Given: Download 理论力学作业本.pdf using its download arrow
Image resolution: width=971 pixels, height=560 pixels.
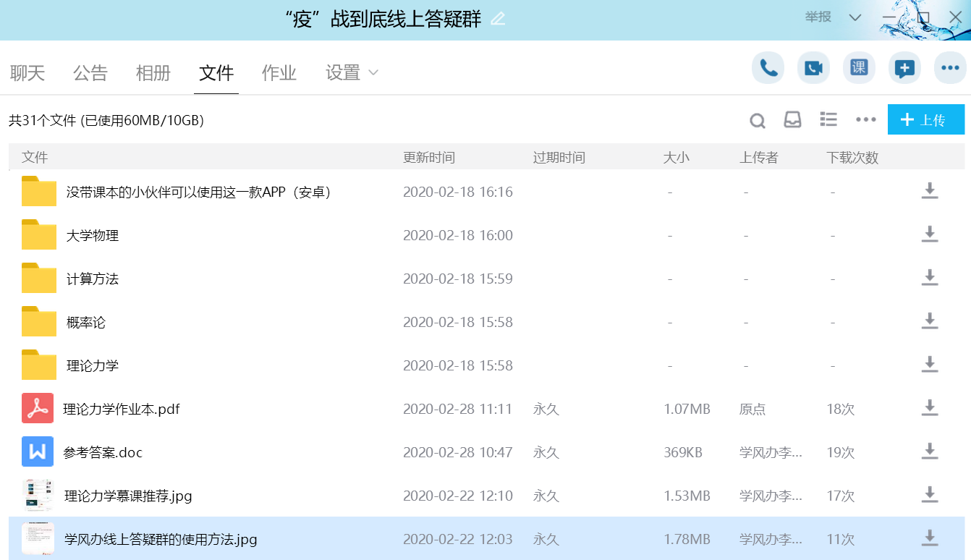Looking at the screenshot, I should (929, 409).
